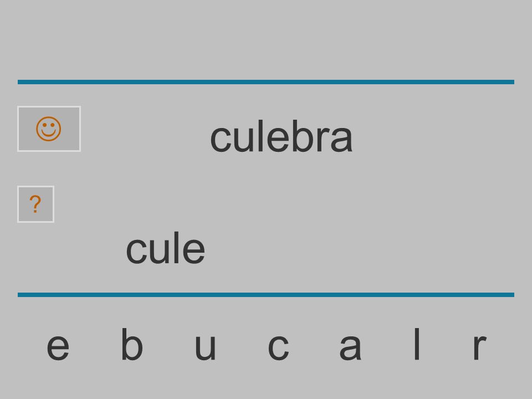
Task: Open the orange question mark help button
Action: point(35,204)
